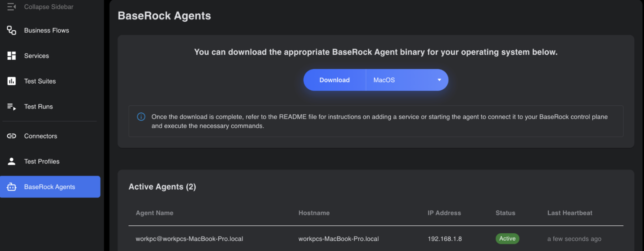This screenshot has width=644, height=251.
Task: Select Test Profiles in the sidebar
Action: [42, 161]
